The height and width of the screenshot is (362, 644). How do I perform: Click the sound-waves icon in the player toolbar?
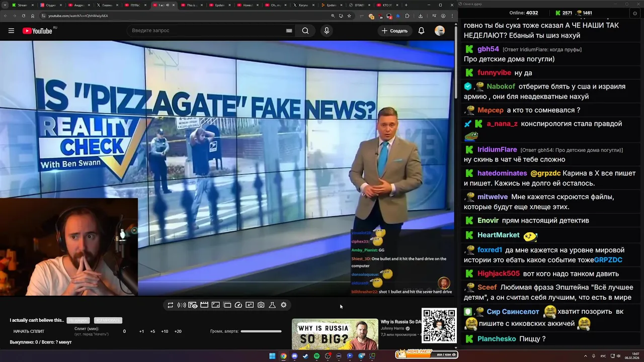tap(182, 305)
